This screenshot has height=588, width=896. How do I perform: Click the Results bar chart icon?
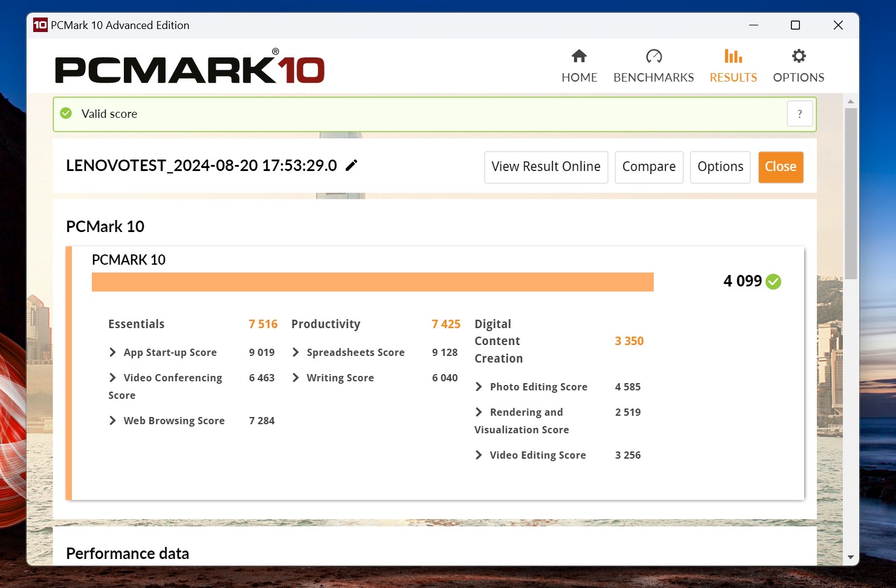[x=733, y=56]
